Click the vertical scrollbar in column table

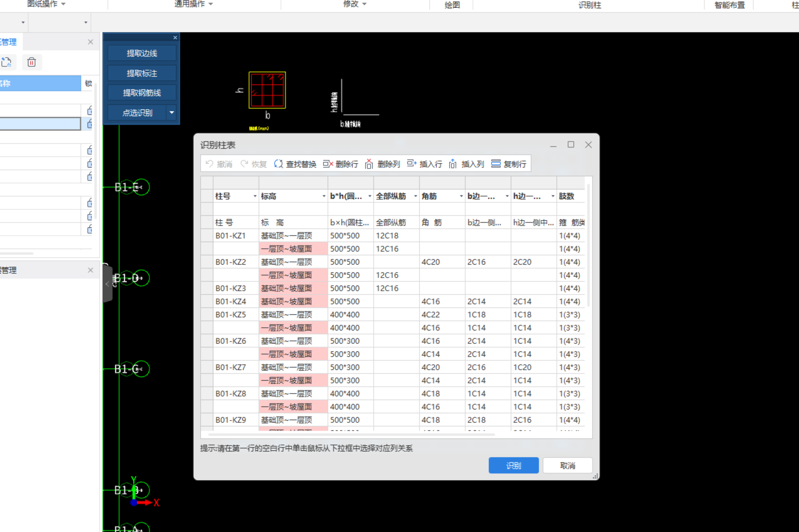[x=589, y=245]
